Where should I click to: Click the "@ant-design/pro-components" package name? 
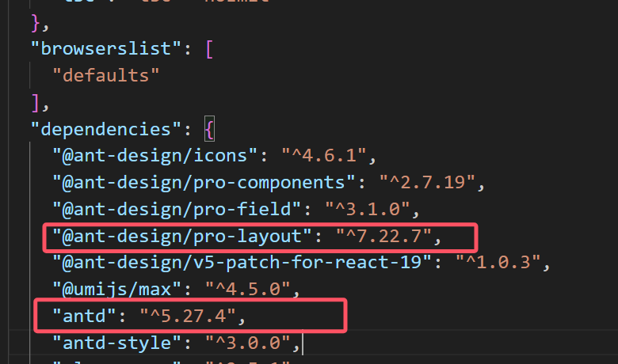204,183
